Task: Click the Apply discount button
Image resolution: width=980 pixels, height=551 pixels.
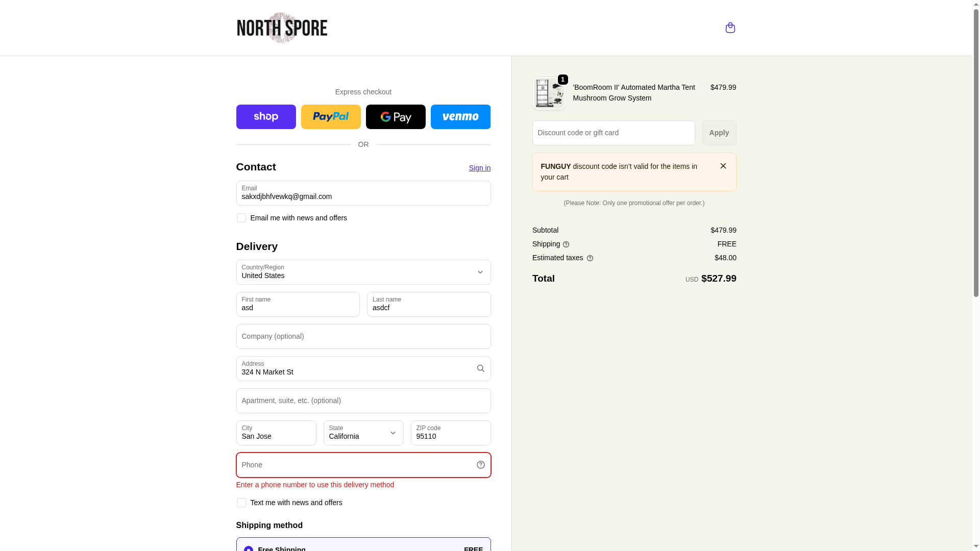Action: coord(719,133)
